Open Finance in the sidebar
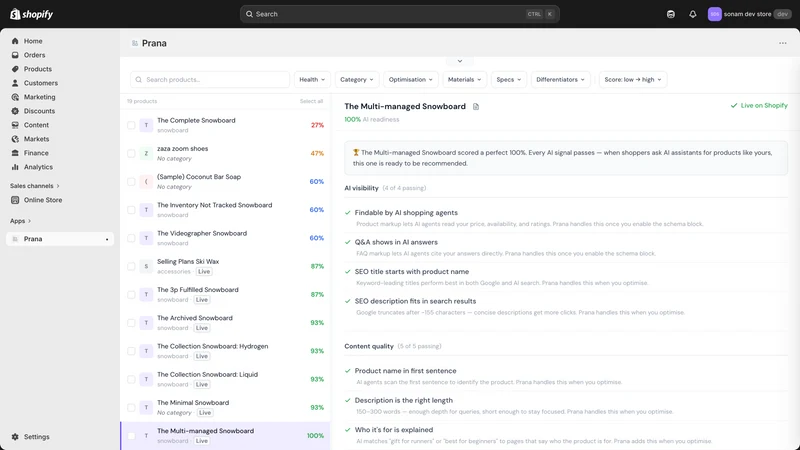This screenshot has width=800, height=450. coord(36,153)
